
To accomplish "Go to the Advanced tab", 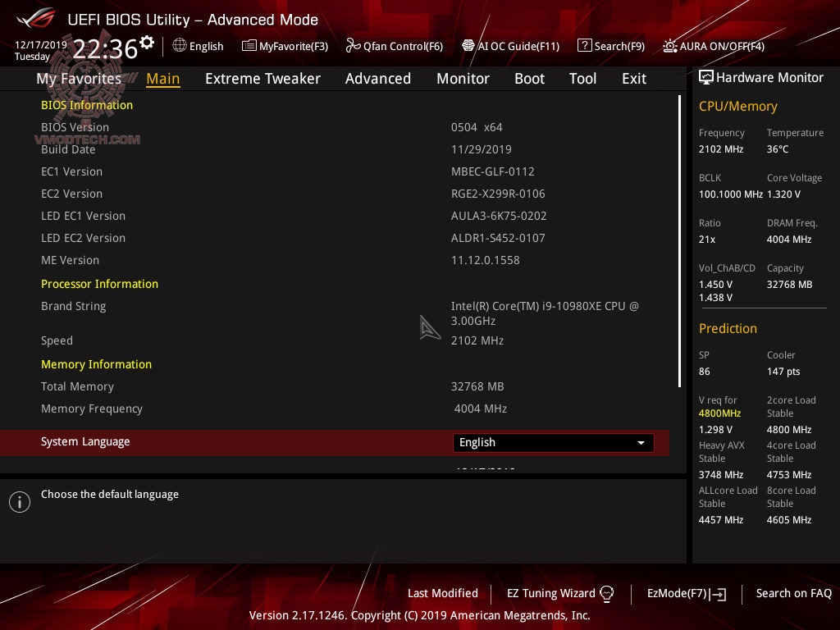I will pos(377,79).
